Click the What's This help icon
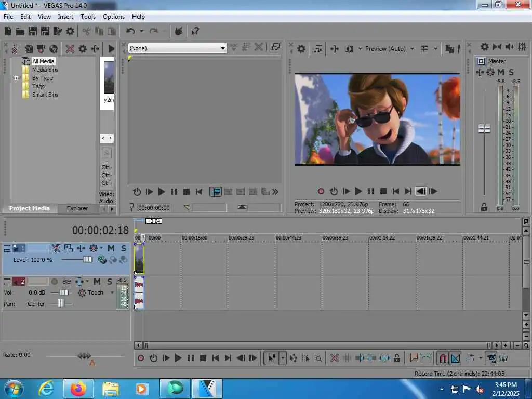532x399 pixels. coord(195,31)
